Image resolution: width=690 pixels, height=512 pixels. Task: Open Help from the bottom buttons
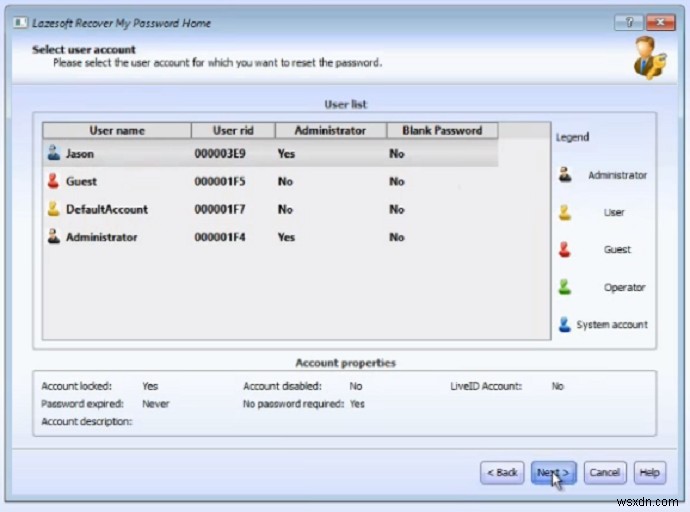650,472
